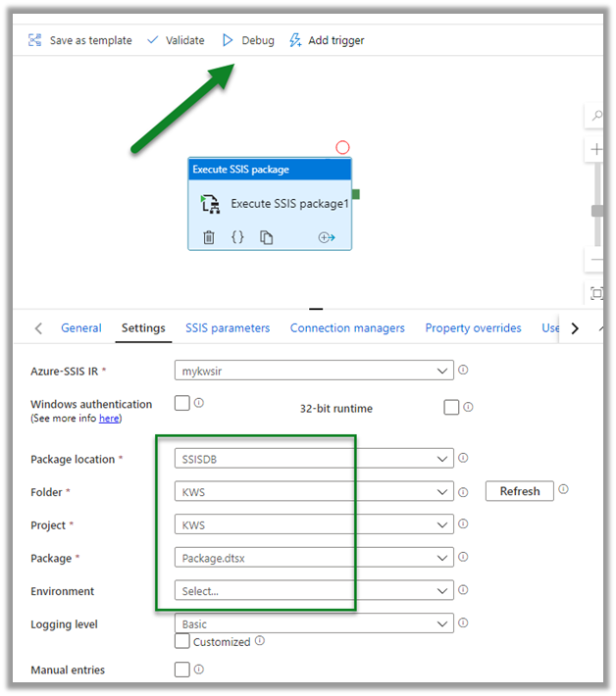
Task: Clone the activity with copy icon
Action: [x=266, y=237]
